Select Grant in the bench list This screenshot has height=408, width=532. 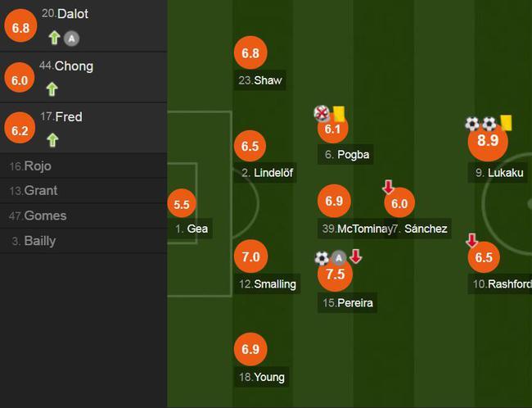(x=83, y=191)
